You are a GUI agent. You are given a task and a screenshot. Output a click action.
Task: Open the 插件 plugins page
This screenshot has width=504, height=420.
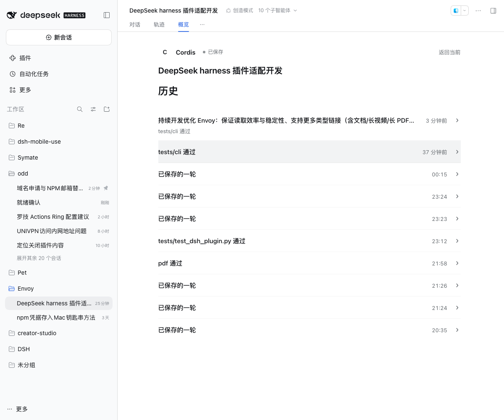coord(59,58)
